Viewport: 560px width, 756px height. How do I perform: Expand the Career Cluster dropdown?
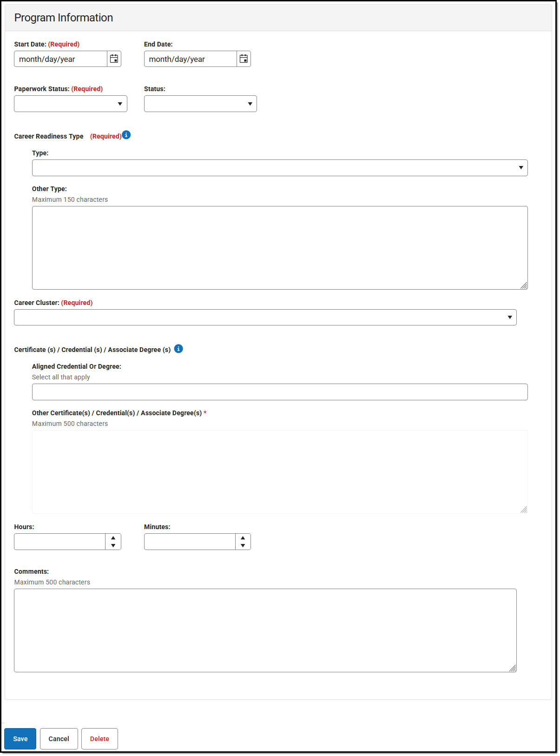pos(265,318)
